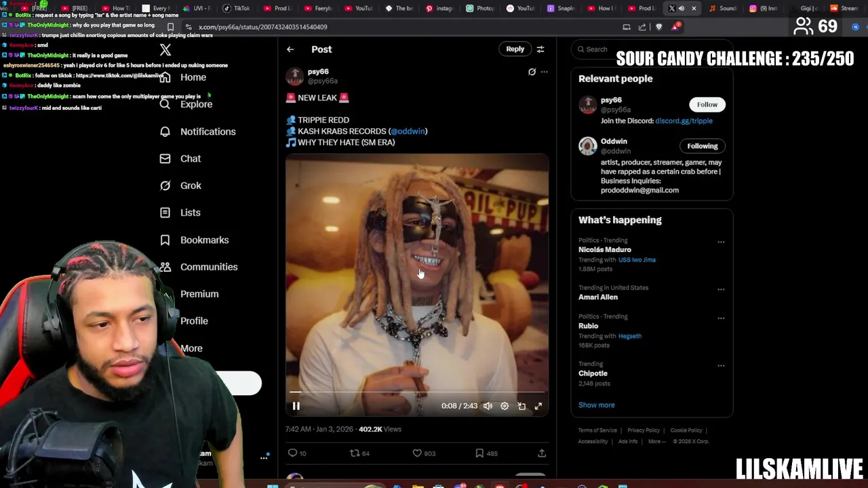Click the Reply button at top
The image size is (868, 488).
pyautogui.click(x=515, y=49)
